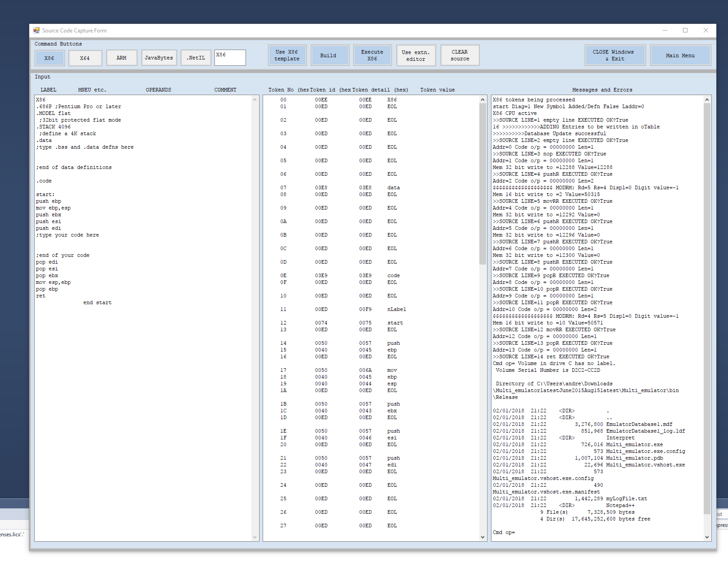Viewport: 728px width, 562px height.
Task: Load the Use X86 template button
Action: (287, 55)
